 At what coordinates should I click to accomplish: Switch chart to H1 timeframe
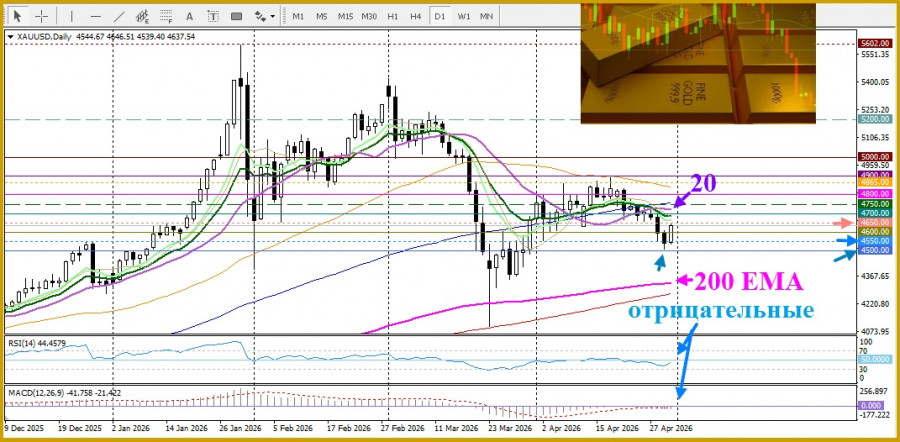click(393, 16)
